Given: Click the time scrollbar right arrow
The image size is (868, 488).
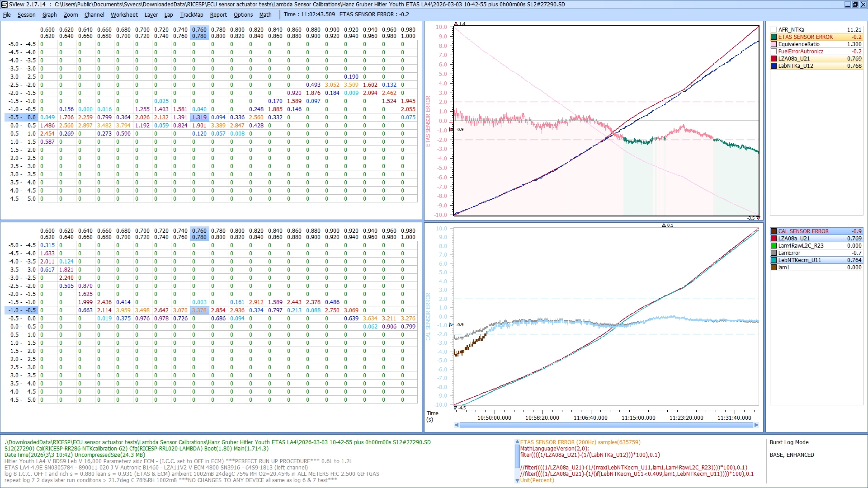Looking at the screenshot, I should click(756, 425).
